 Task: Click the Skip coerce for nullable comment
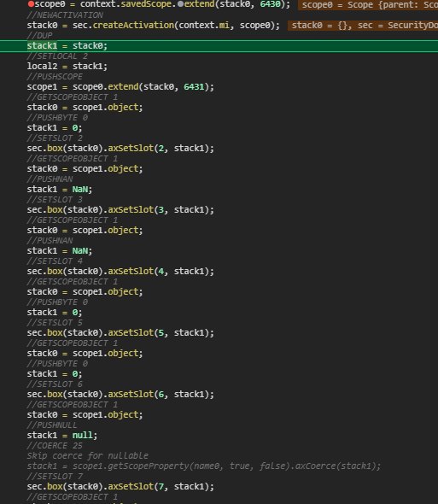pos(88,456)
